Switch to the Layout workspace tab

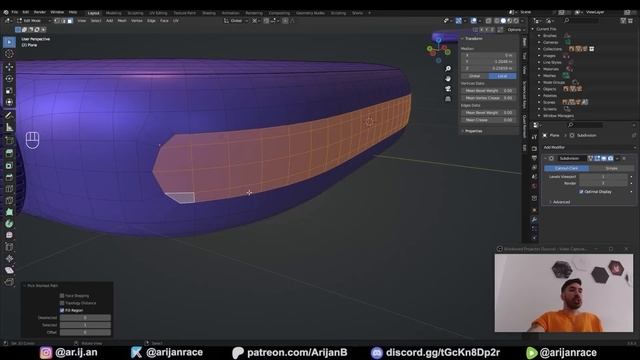93,13
